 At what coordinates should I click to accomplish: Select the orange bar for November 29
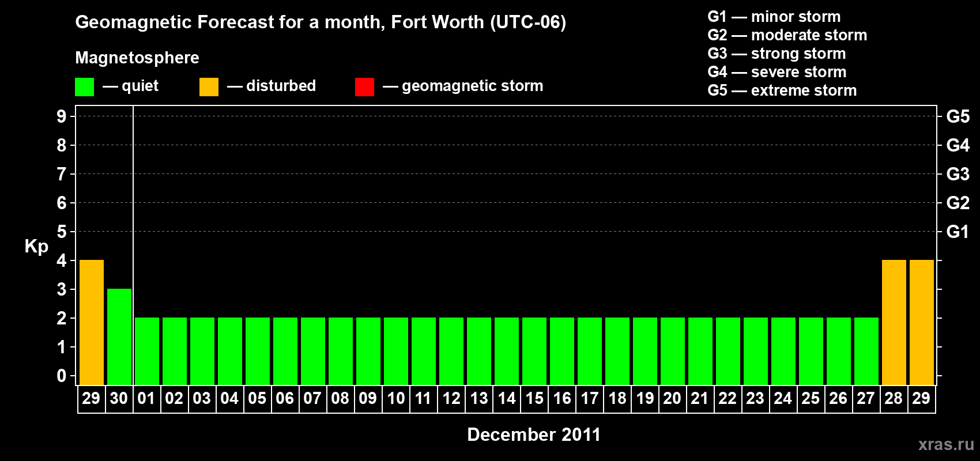tap(92, 322)
